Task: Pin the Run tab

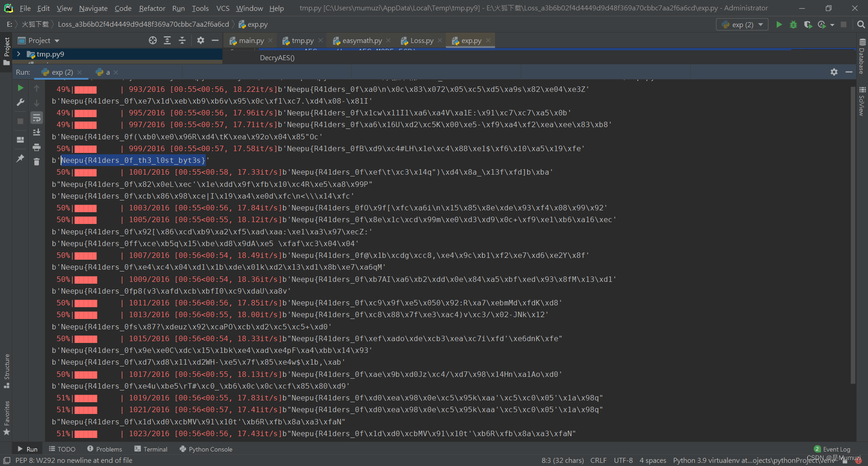Action: tap(20, 158)
